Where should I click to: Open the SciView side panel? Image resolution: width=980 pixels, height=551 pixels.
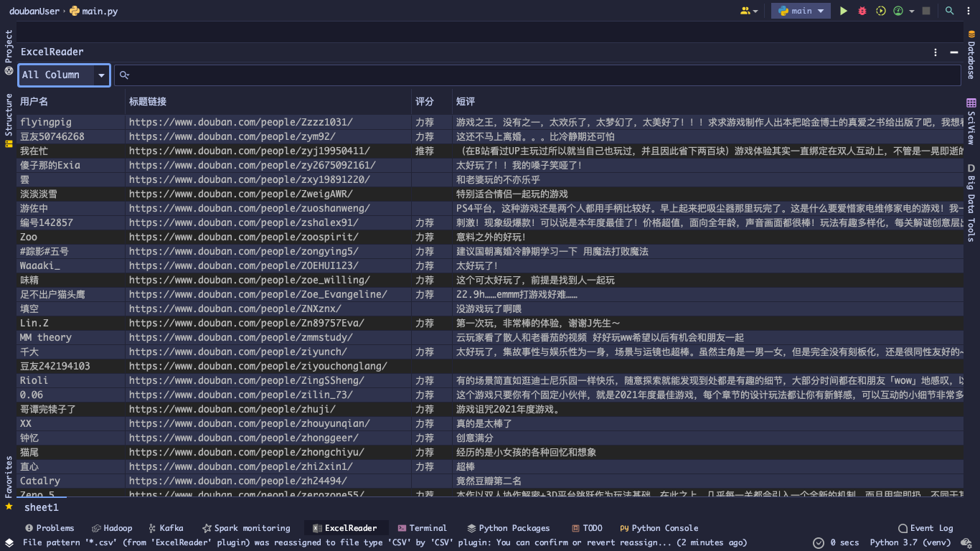pyautogui.click(x=971, y=122)
